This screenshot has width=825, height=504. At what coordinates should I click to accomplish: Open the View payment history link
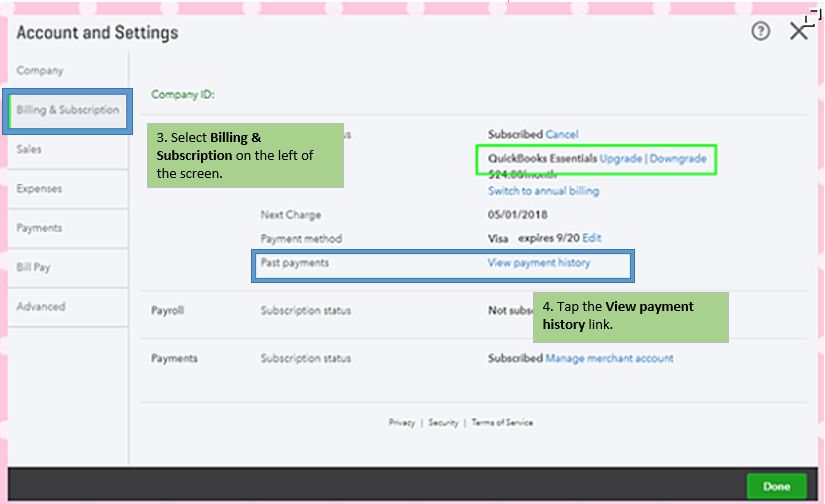click(538, 263)
